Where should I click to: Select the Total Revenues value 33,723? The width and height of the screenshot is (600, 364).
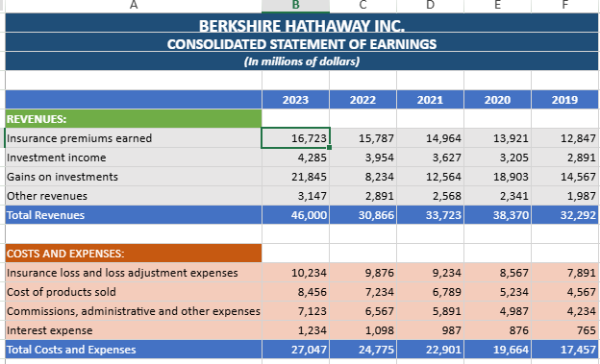click(x=430, y=215)
